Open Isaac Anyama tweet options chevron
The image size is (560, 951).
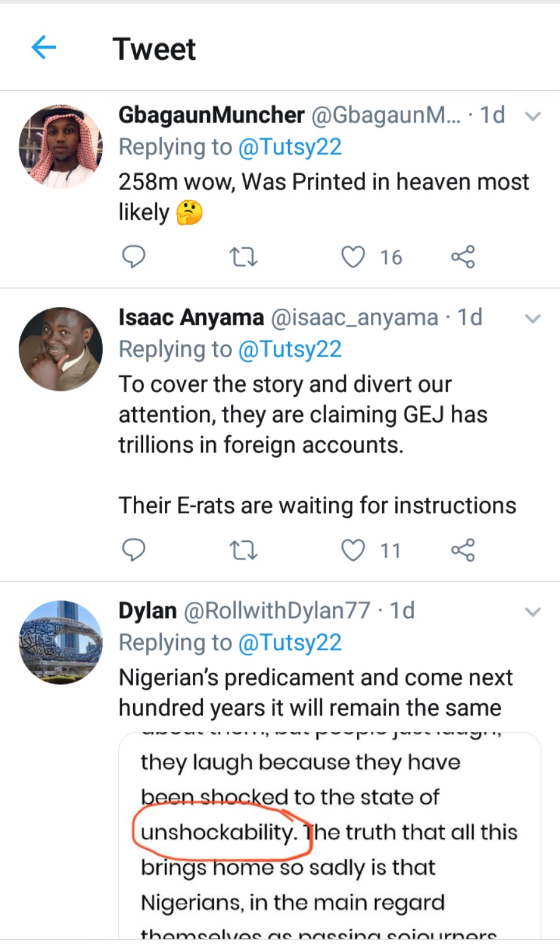533,319
